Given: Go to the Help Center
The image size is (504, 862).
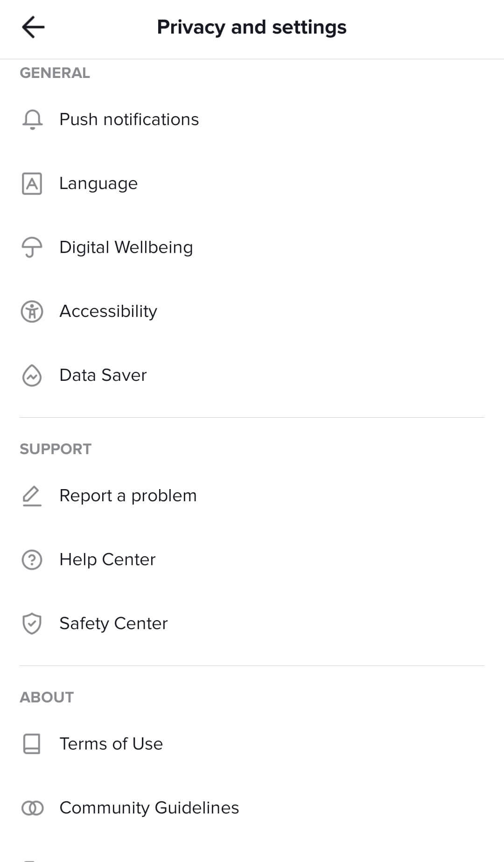Looking at the screenshot, I should [x=107, y=560].
